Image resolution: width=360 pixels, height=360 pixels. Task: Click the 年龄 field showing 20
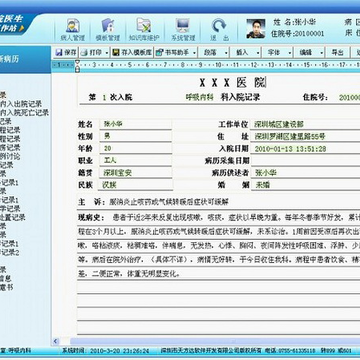135,148
